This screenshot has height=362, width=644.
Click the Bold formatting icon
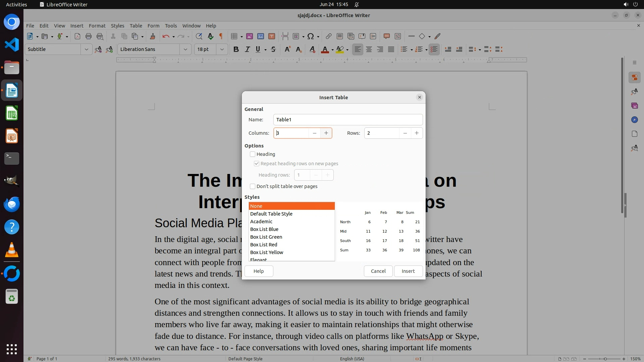coord(236,49)
